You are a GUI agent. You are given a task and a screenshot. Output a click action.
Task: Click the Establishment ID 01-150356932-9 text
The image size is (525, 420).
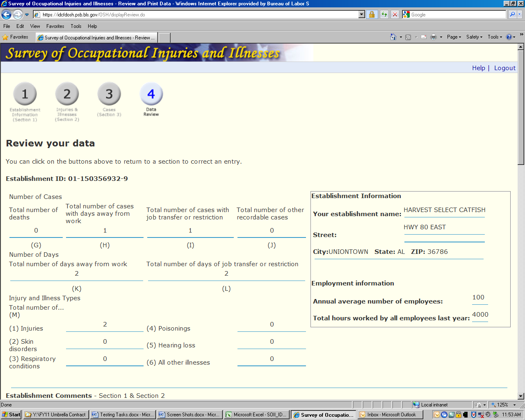67,179
